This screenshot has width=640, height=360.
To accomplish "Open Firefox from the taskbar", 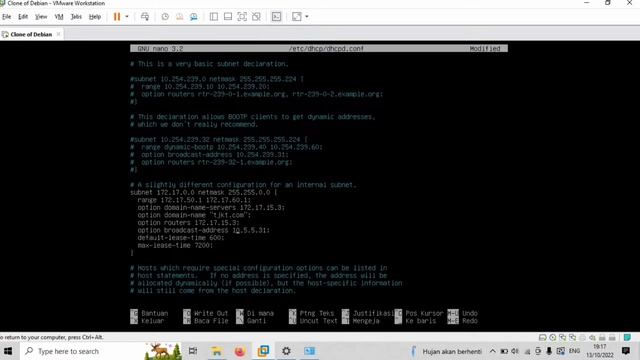I will [240, 351].
